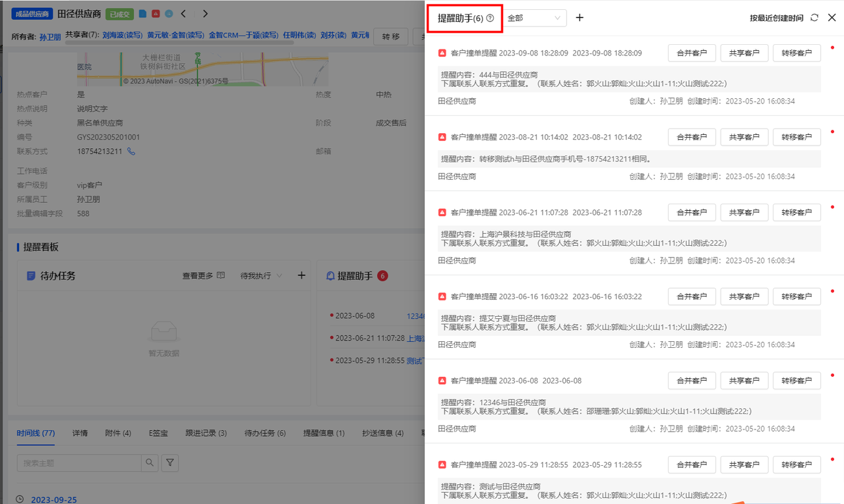This screenshot has width=844, height=504.
Task: Open the 抄送信息 (4) tab
Action: pyautogui.click(x=382, y=433)
